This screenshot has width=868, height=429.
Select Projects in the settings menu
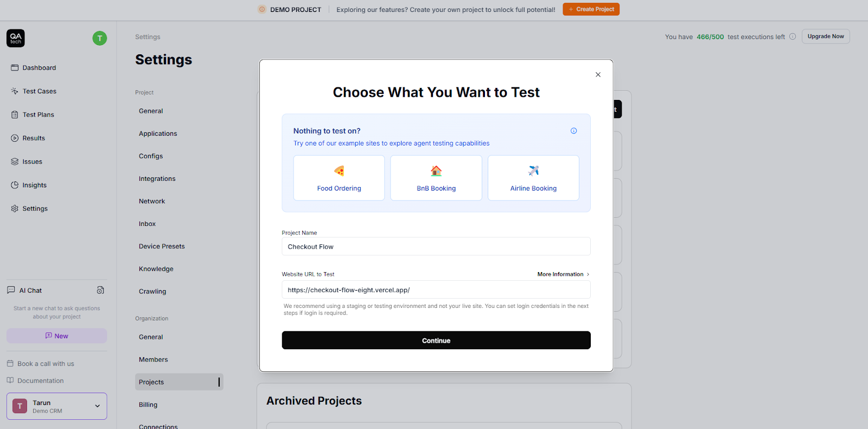click(151, 382)
